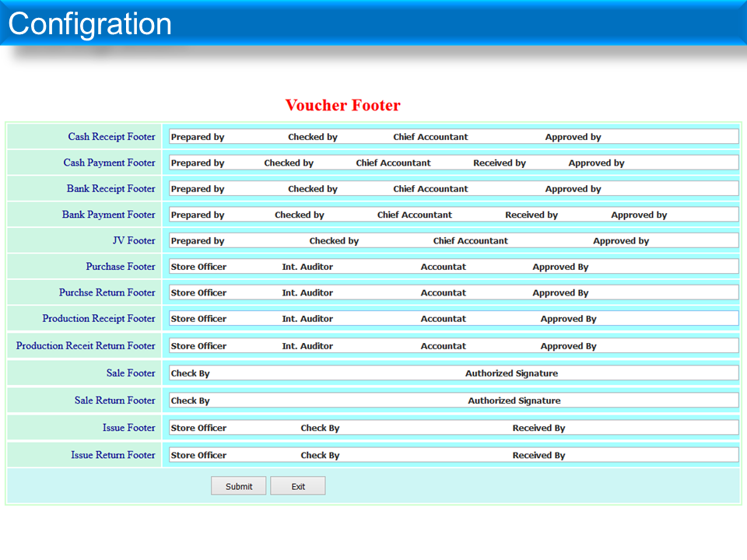This screenshot has height=560, width=747.
Task: Click the Voucher Footer heading
Action: (342, 106)
